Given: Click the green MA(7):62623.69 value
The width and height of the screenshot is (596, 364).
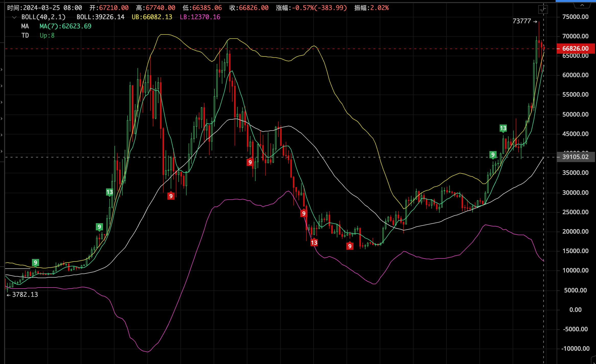Looking at the screenshot, I should click(65, 26).
